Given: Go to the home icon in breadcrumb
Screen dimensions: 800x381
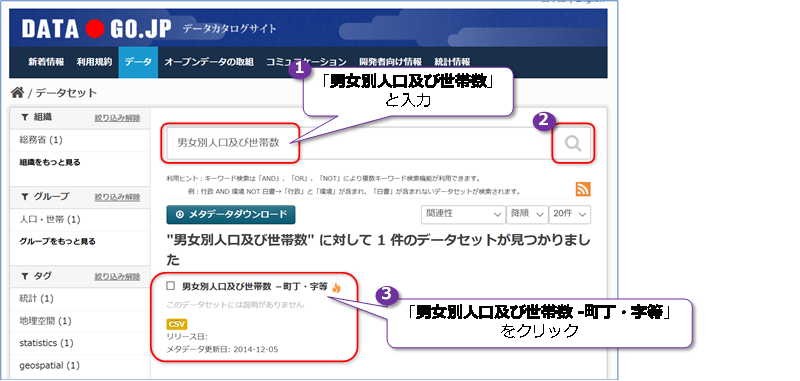Looking at the screenshot, I should pos(17,92).
